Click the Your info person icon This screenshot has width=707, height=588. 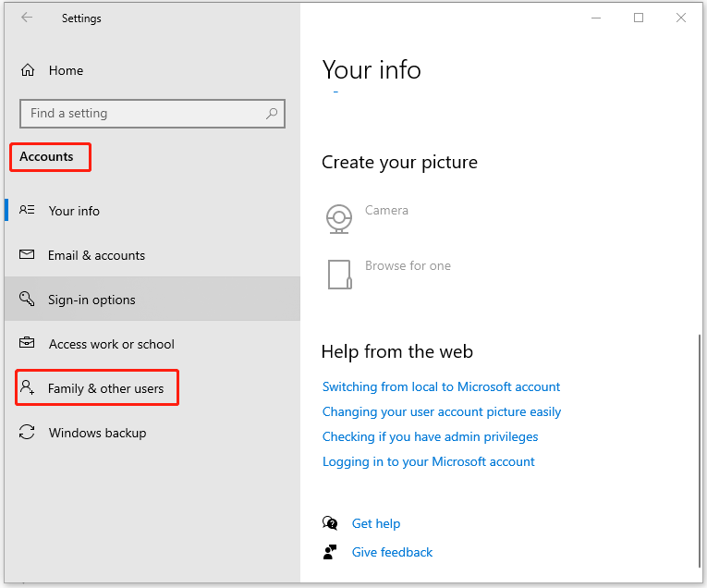coord(27,210)
